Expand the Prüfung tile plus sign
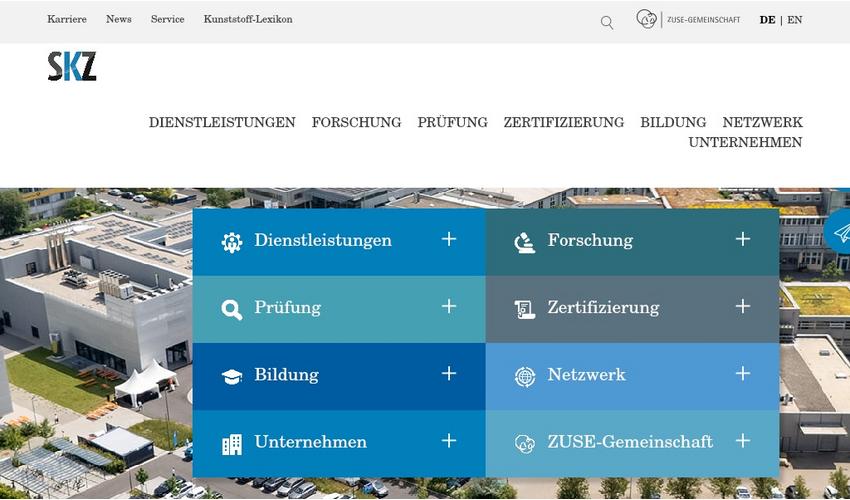Viewport: 850px width, 500px height. pos(449,306)
